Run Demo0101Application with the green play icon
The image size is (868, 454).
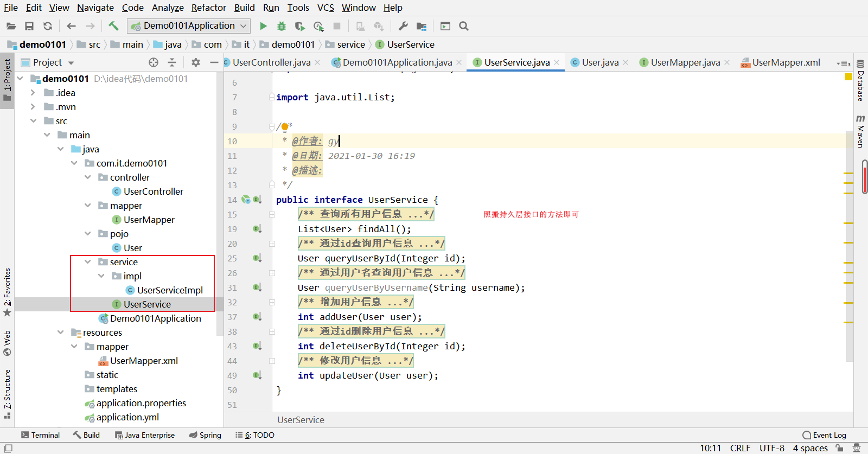[263, 26]
